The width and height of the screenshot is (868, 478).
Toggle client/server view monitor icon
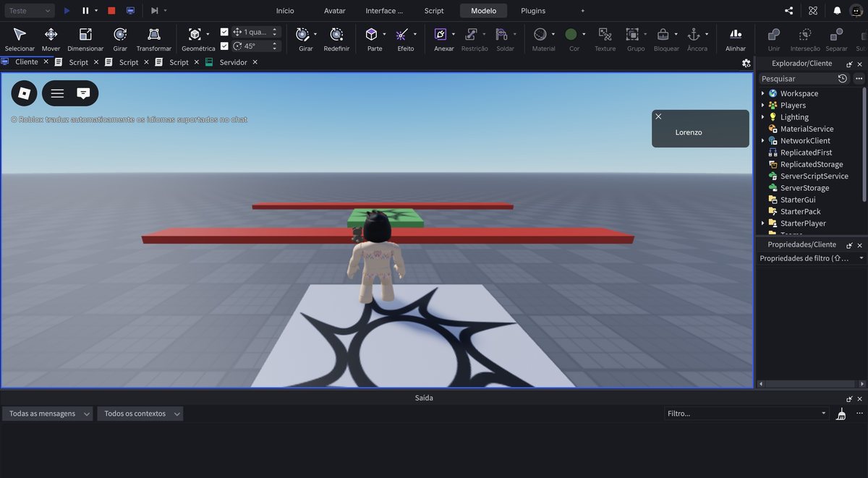click(130, 11)
